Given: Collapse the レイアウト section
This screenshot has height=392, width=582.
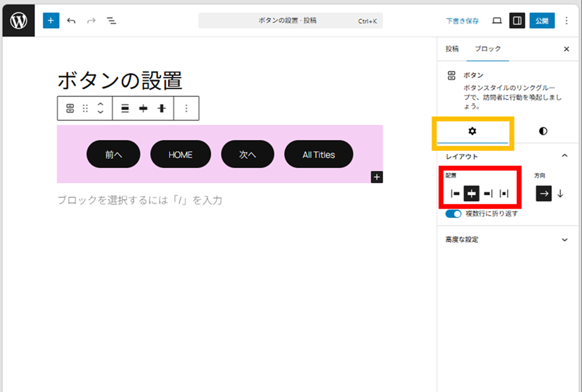Looking at the screenshot, I should tap(565, 156).
